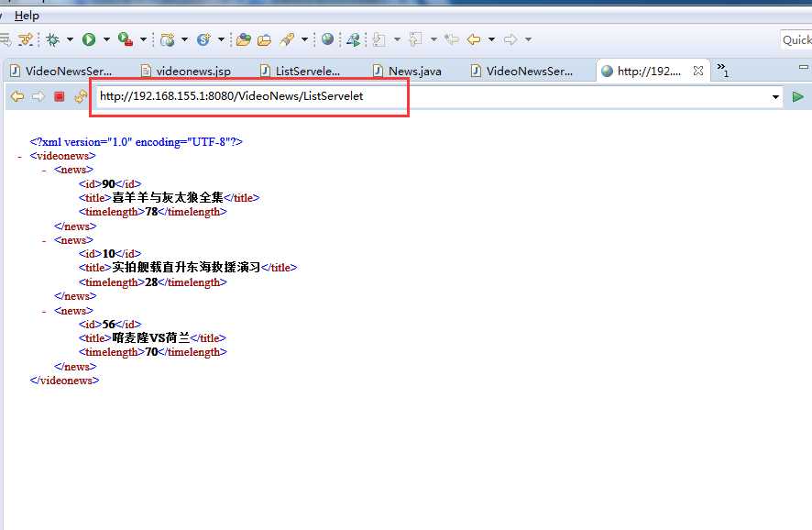The image size is (812, 530).
Task: Expand the Forward history dropdown arrow
Action: pos(528,39)
